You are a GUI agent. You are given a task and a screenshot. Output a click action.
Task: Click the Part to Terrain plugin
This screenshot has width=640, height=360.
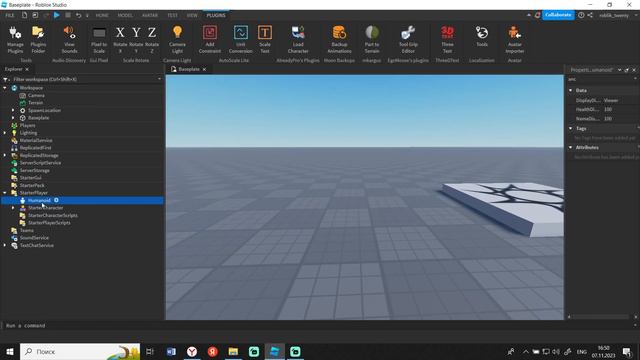pyautogui.click(x=372, y=40)
